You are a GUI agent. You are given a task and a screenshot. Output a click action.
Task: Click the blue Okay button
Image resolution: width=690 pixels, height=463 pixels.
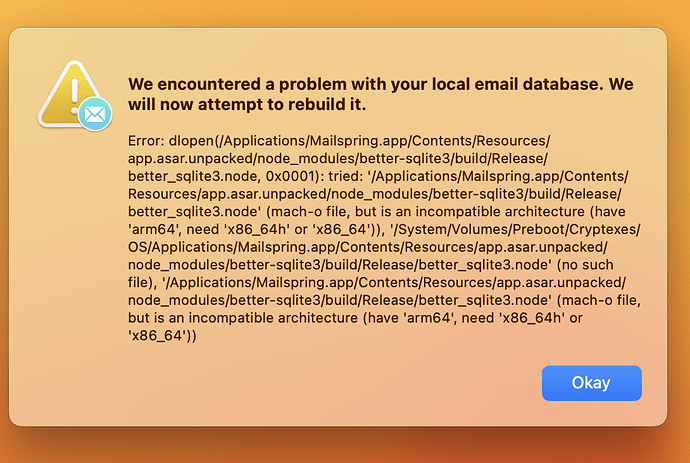point(591,383)
